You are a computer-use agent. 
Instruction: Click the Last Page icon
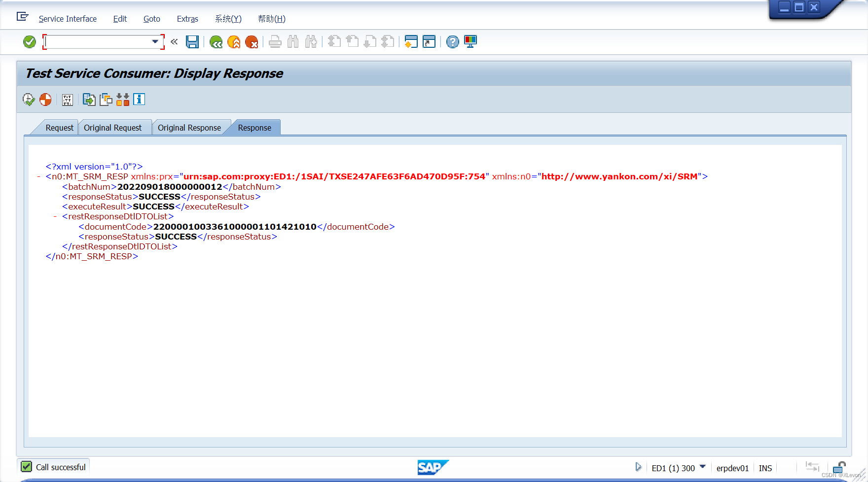coord(388,42)
